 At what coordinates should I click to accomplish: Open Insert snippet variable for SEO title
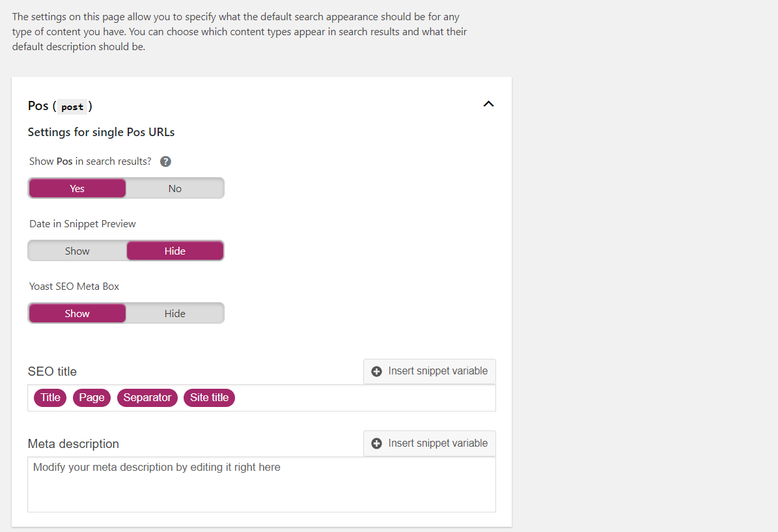[430, 371]
